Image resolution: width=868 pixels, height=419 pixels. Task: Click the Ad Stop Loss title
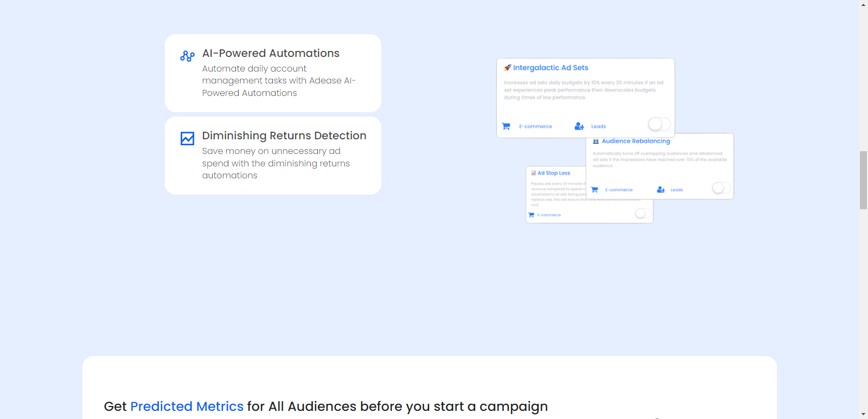click(x=554, y=173)
